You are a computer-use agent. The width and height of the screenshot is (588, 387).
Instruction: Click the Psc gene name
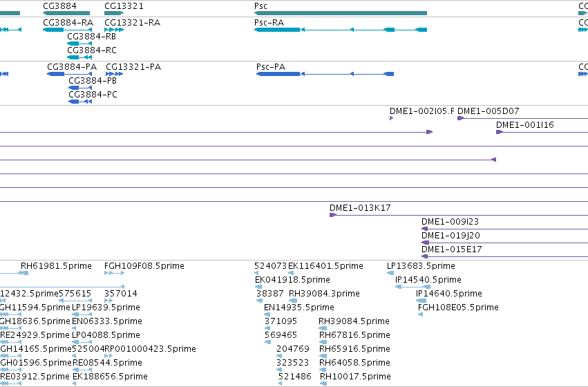[x=260, y=6]
